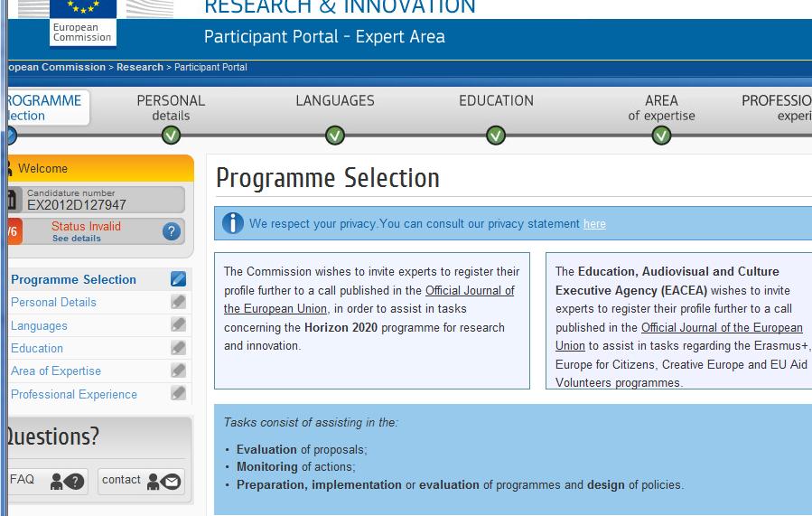This screenshot has width=812, height=516.
Task: Click the Languages step checkmark icon
Action: pyautogui.click(x=335, y=136)
